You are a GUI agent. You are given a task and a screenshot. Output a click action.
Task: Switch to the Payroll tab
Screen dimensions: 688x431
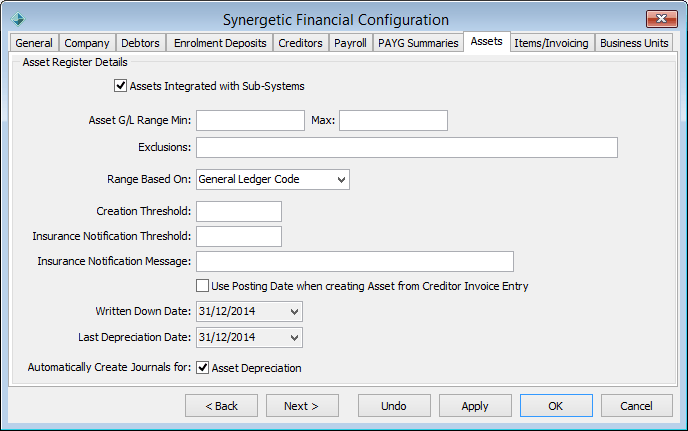click(350, 43)
